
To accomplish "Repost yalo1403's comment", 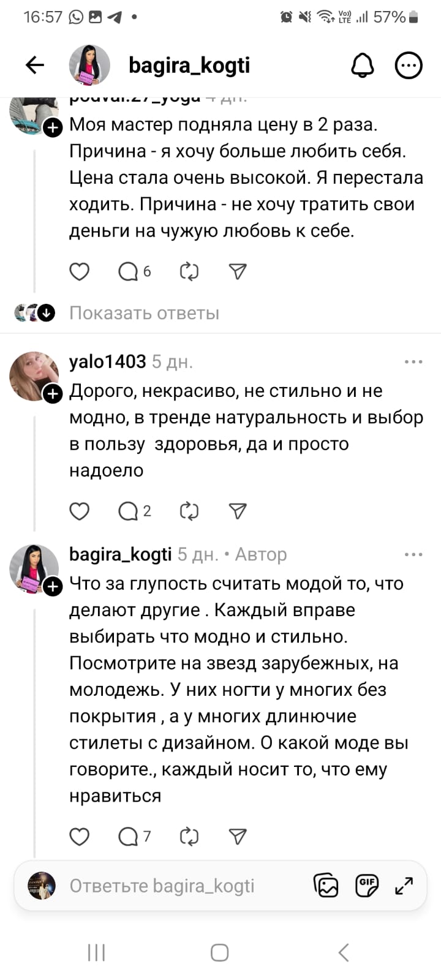I will pyautogui.click(x=189, y=511).
